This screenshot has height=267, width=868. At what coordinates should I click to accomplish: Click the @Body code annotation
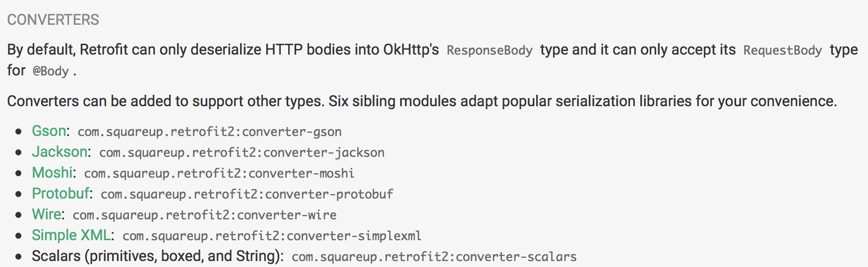point(51,71)
